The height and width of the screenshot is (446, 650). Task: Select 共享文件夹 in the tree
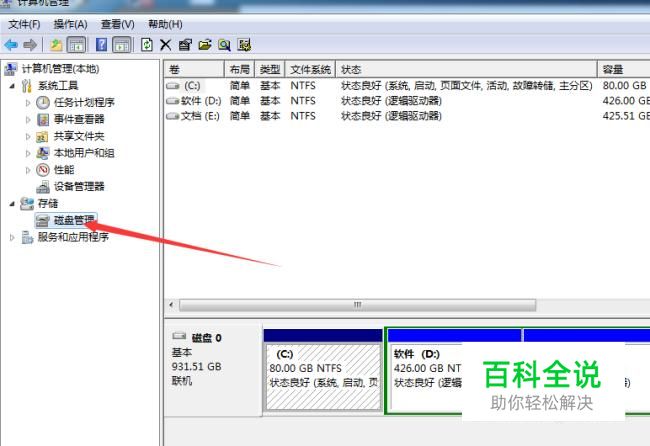click(79, 136)
